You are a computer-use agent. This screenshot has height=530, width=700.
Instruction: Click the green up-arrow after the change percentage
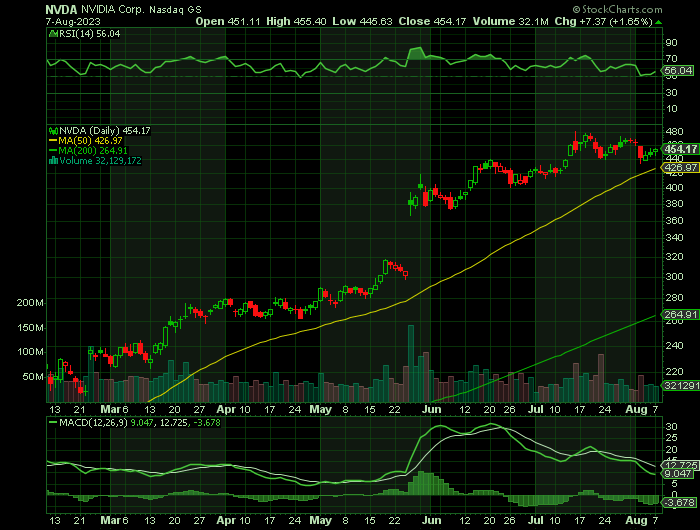coord(659,22)
